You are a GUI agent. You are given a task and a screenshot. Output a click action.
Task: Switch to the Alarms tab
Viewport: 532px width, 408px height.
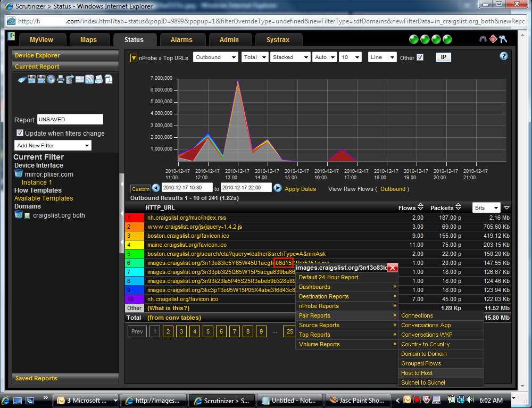(x=181, y=40)
